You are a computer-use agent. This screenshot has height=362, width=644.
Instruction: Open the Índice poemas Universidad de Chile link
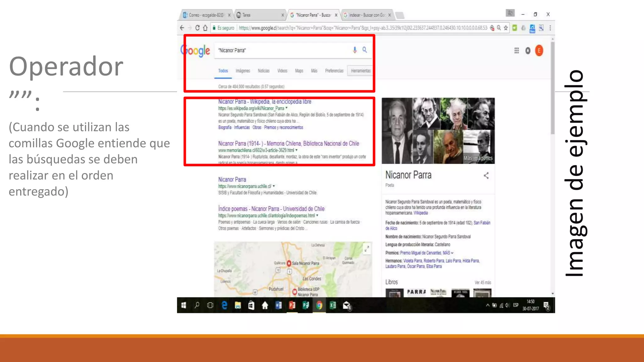tap(271, 209)
